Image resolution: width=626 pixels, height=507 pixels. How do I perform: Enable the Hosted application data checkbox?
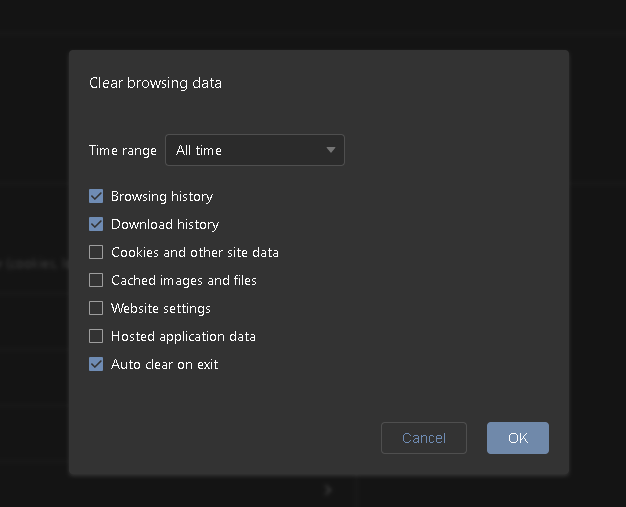[96, 336]
